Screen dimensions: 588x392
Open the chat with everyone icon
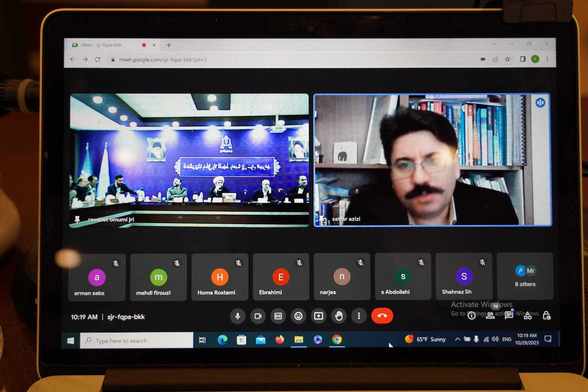pyautogui.click(x=509, y=315)
